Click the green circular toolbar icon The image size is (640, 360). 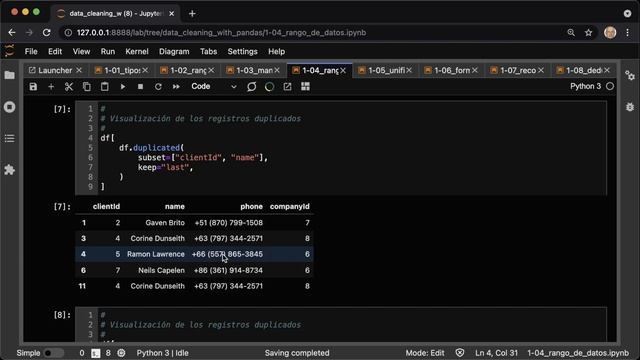point(269,87)
